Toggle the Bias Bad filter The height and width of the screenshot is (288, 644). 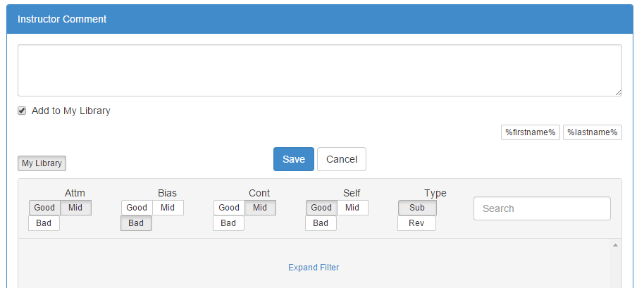tap(136, 223)
